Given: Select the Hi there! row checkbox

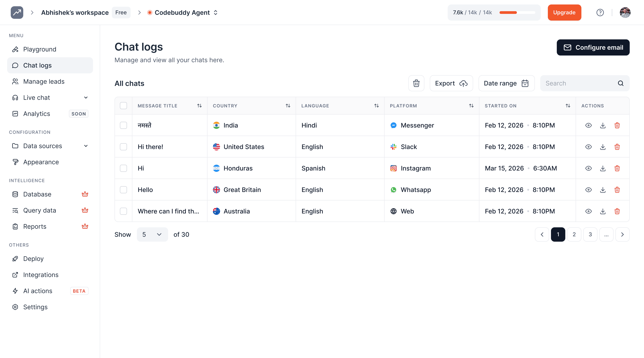Looking at the screenshot, I should [x=123, y=147].
